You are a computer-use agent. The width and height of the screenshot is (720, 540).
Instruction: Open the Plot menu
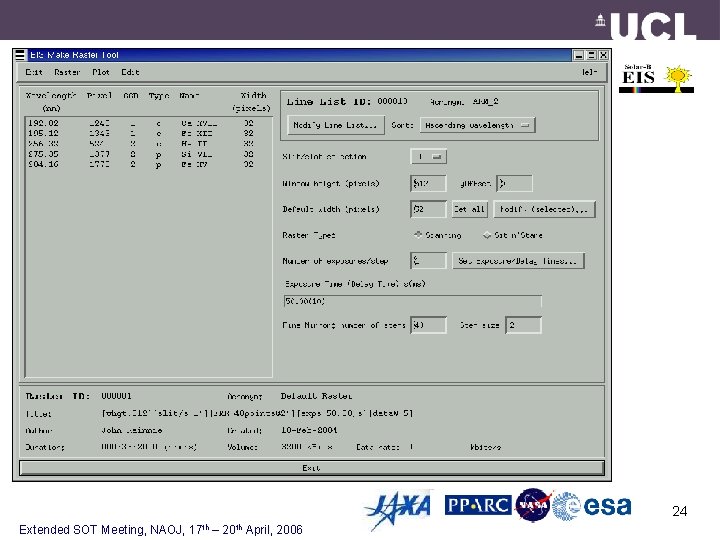pos(101,72)
